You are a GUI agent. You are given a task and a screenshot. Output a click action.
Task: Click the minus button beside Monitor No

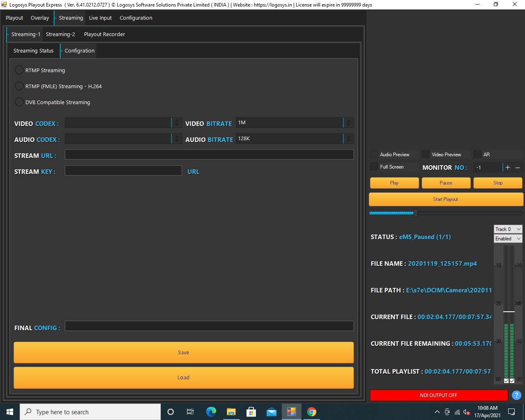coord(518,167)
